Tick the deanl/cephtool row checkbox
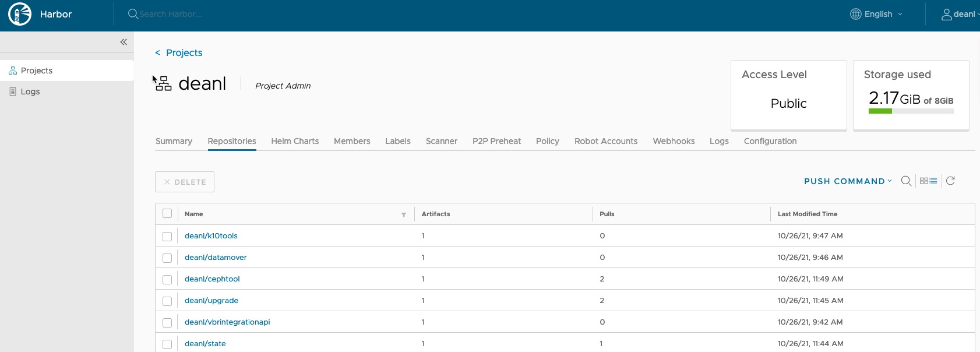980x352 pixels. click(x=167, y=279)
